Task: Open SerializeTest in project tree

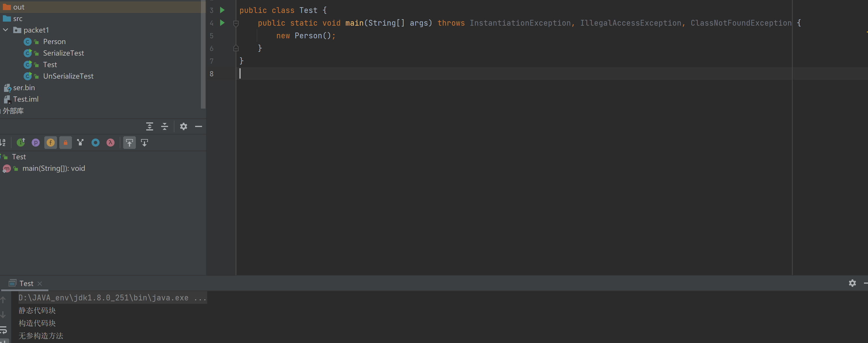Action: pos(63,53)
